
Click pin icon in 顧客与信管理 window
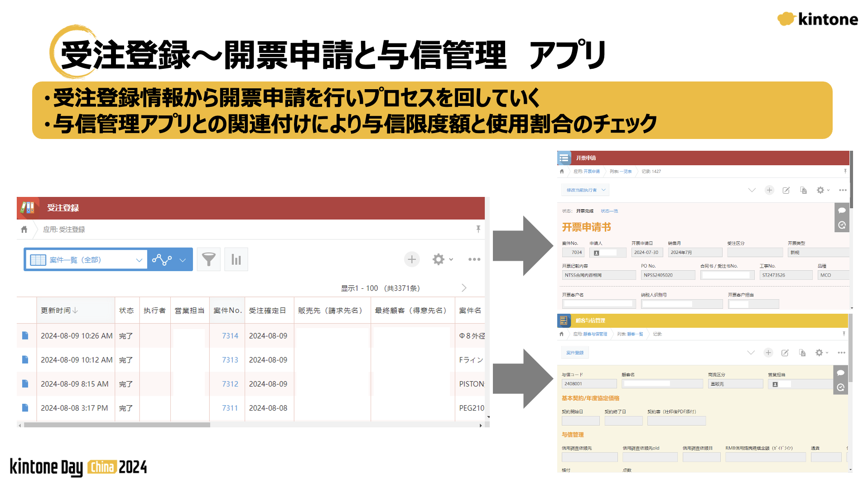click(844, 334)
